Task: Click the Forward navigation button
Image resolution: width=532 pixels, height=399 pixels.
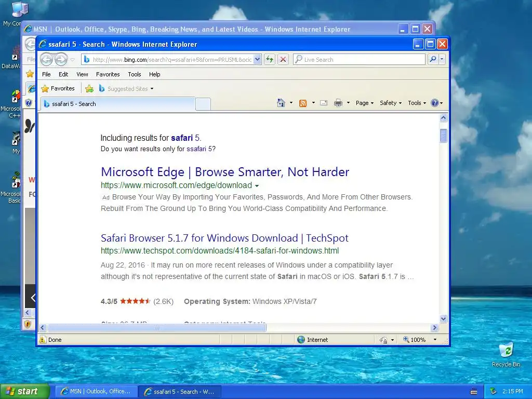Action: (61, 60)
